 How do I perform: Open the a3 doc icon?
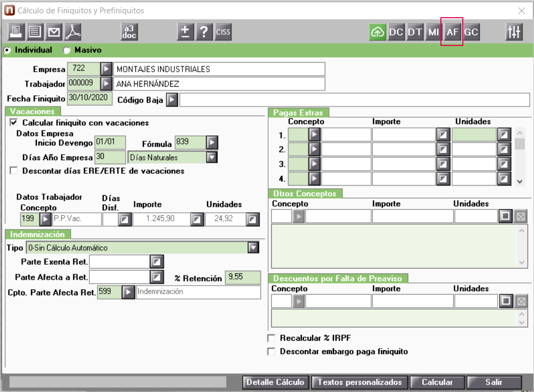coord(129,32)
